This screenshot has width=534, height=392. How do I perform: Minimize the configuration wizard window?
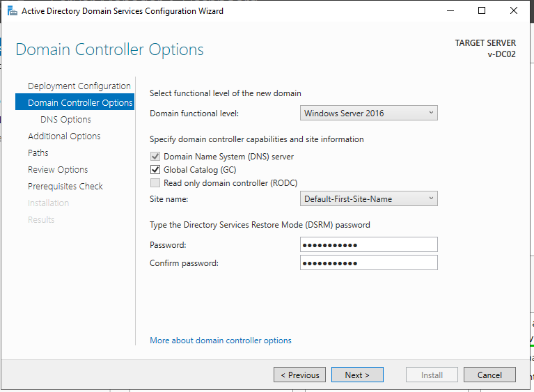pos(450,11)
